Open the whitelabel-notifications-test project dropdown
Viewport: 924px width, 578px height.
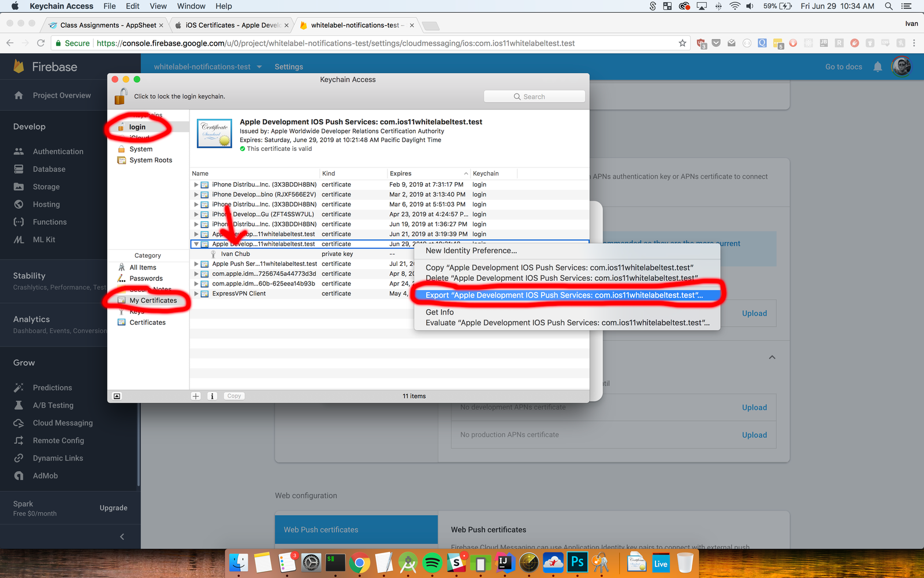[208, 66]
